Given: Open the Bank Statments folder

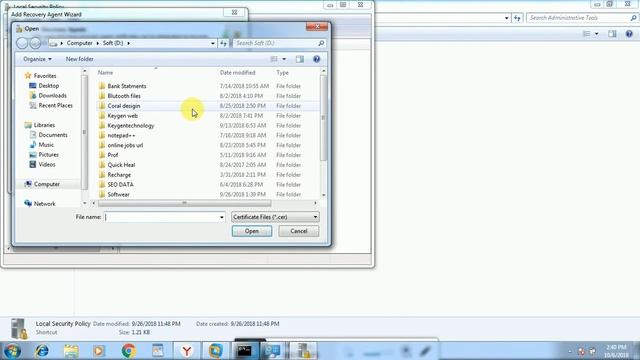Looking at the screenshot, I should coord(127,86).
